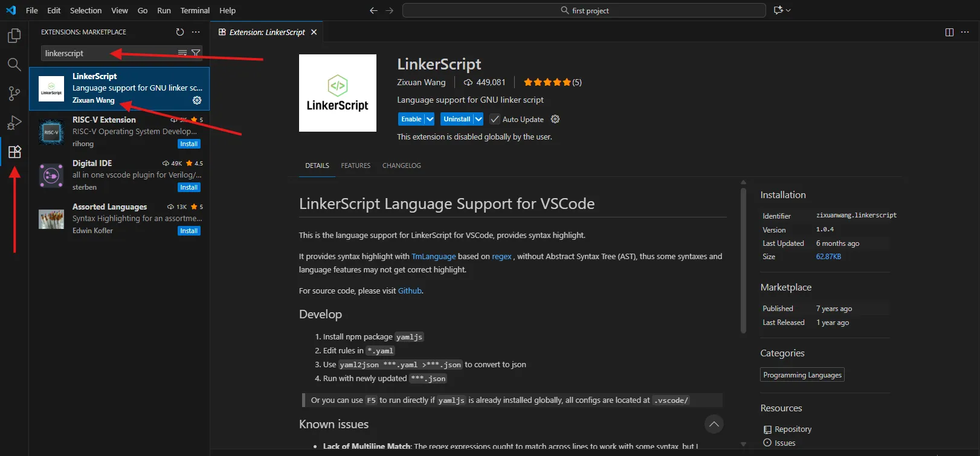Open the Run and Debug view

14,123
